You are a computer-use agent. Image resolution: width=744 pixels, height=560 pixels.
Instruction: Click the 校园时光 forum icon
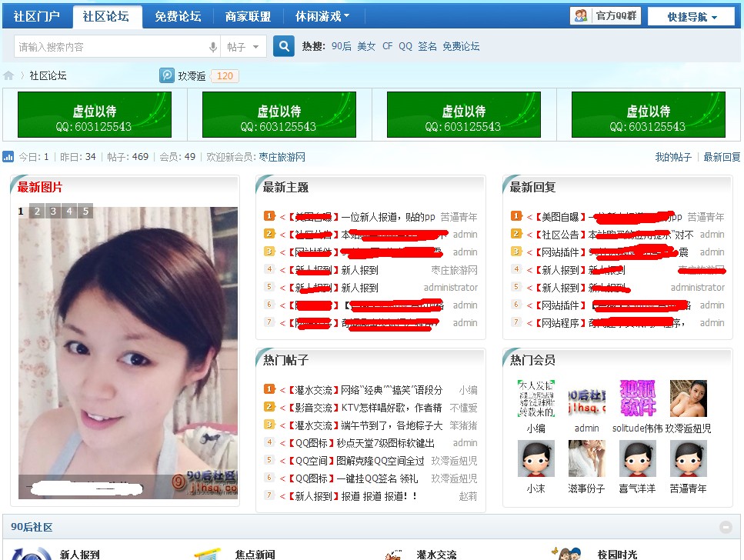566,553
